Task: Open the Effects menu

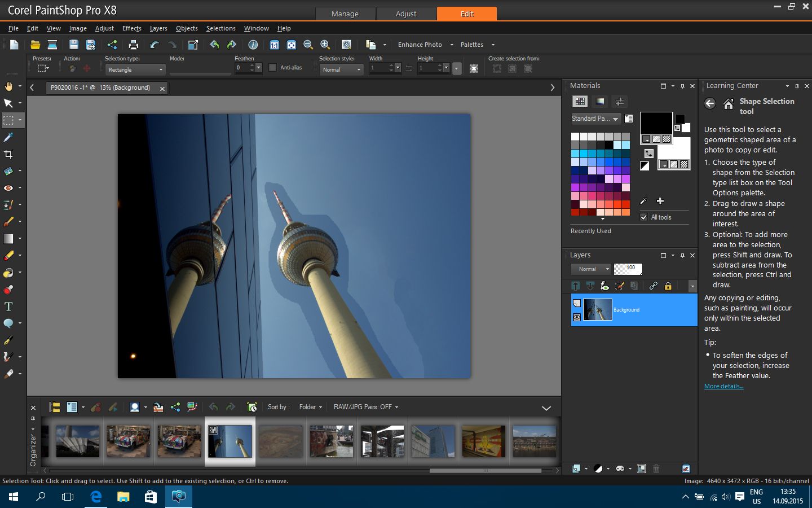Action: 131,28
